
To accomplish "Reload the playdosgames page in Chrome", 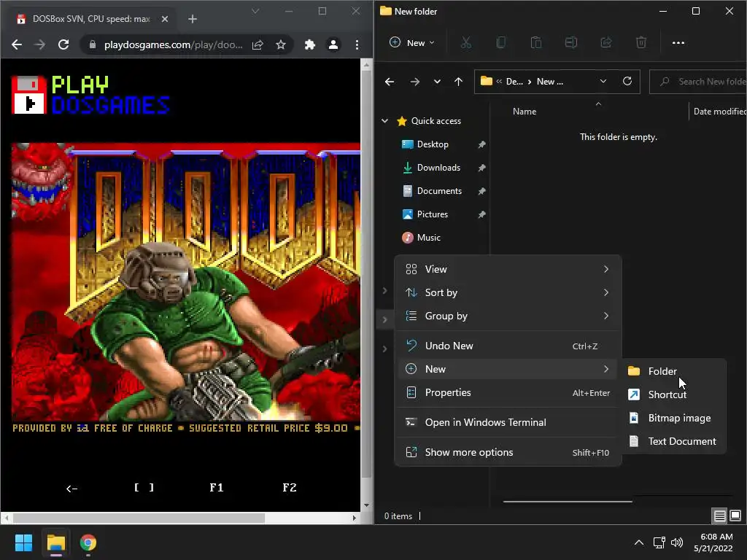I will 63,44.
